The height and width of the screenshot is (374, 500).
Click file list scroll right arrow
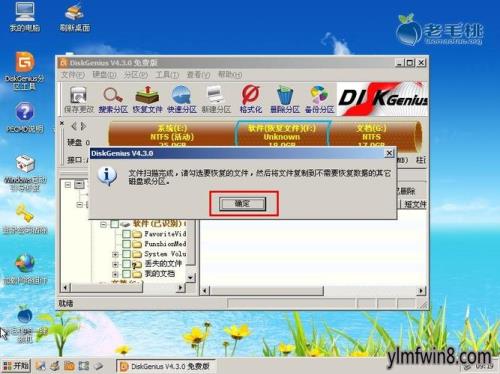(421, 291)
